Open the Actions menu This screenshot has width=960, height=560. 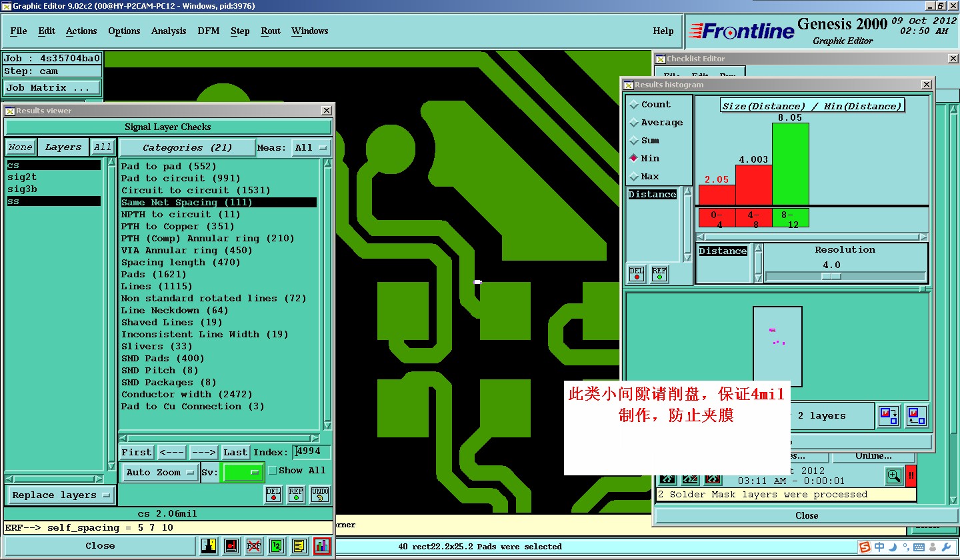click(x=81, y=31)
